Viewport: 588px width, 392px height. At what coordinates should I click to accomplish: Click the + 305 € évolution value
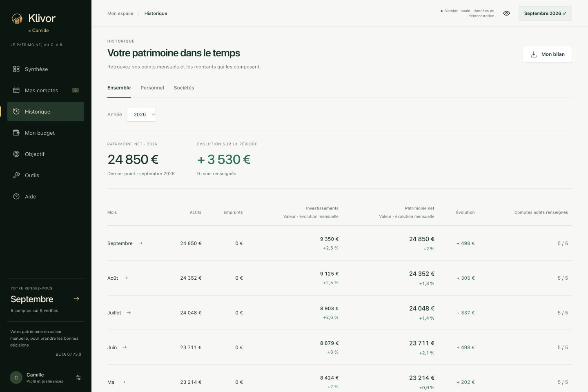(465, 278)
